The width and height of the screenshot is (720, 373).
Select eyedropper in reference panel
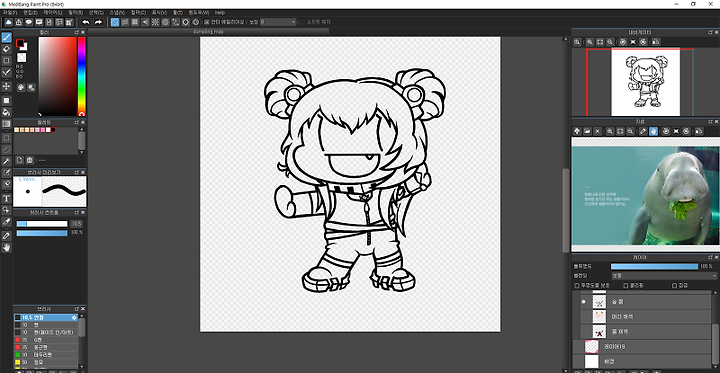tap(643, 131)
